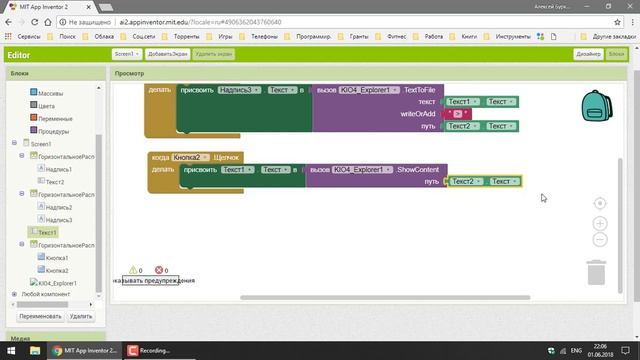Open Программир. bookmarks folder
This screenshot has height=360, width=640.
(x=308, y=36)
